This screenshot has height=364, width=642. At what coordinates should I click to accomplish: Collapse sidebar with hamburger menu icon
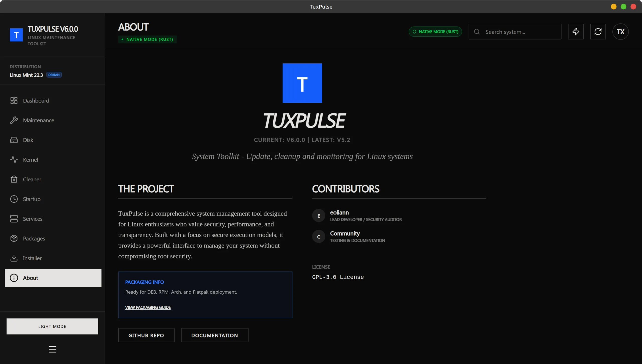coord(52,349)
